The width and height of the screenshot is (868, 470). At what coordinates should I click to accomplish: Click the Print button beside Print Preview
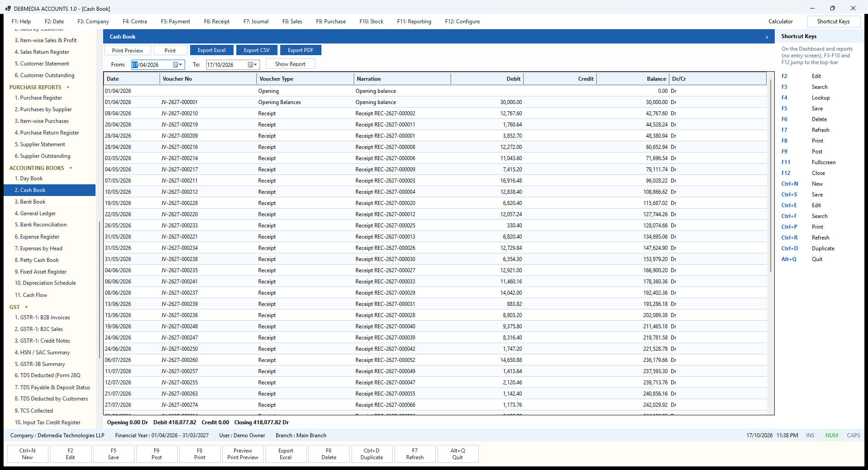pyautogui.click(x=170, y=50)
